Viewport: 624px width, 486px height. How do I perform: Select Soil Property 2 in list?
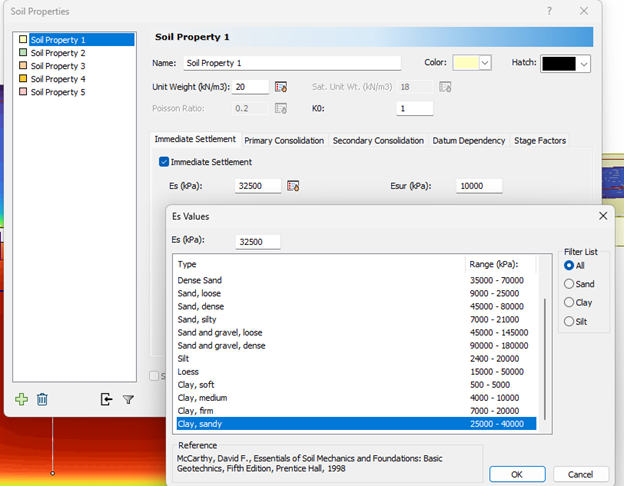point(58,53)
